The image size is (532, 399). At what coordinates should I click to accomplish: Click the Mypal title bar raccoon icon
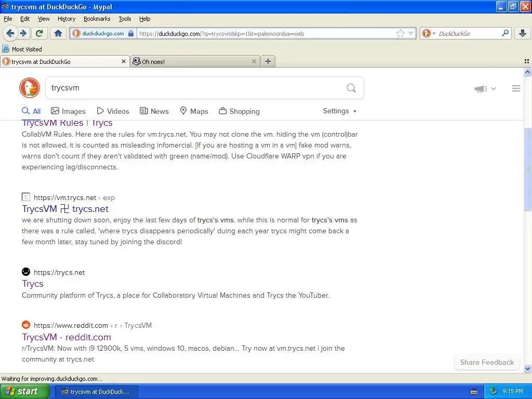[x=5, y=6]
